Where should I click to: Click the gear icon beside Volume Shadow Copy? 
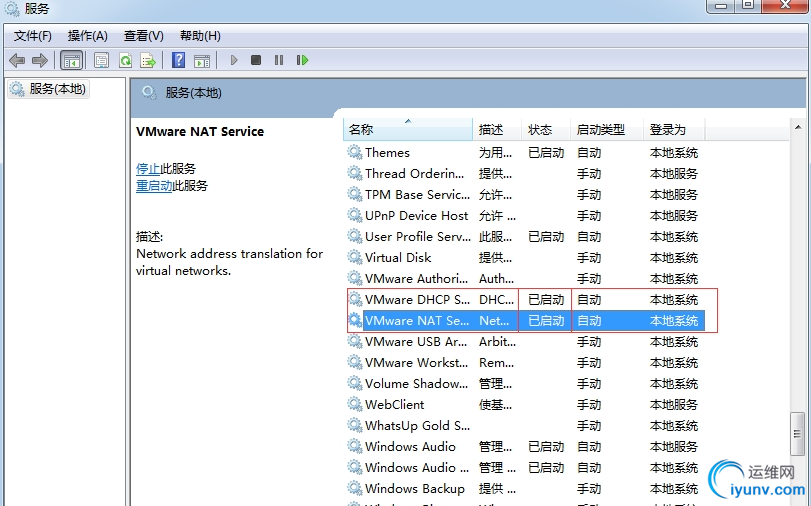point(355,383)
